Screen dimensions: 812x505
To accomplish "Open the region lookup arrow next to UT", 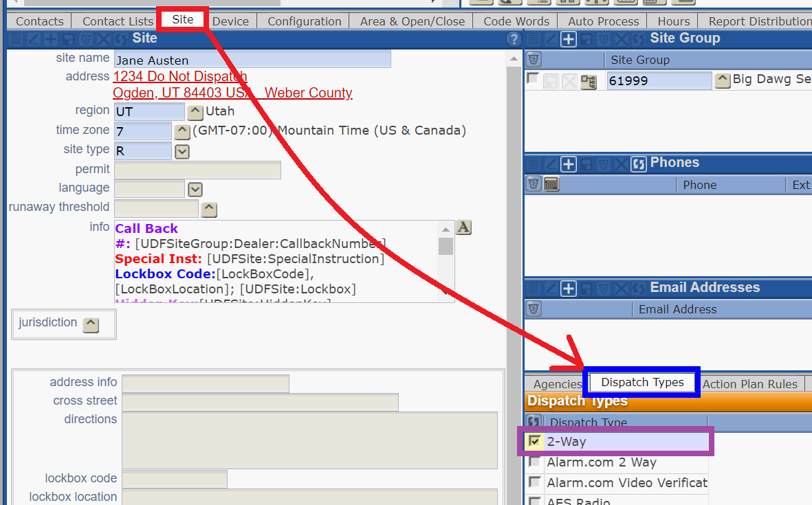I will [195, 112].
